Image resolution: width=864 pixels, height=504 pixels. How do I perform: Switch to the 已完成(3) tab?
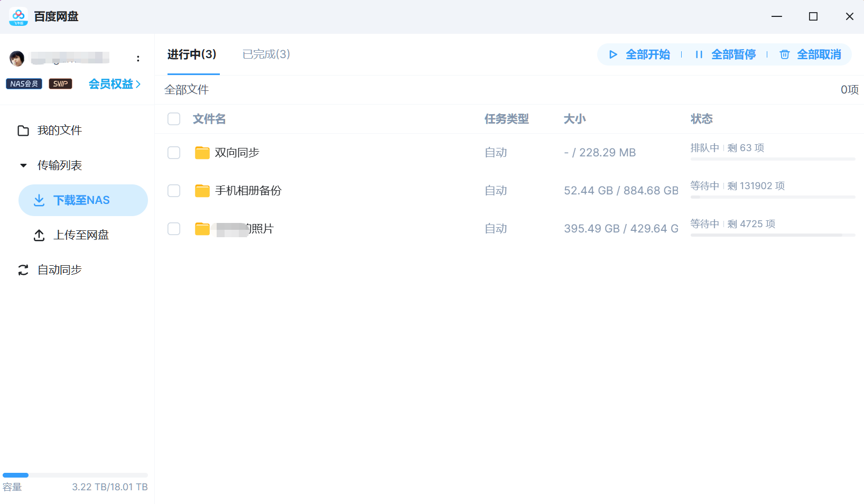click(266, 54)
